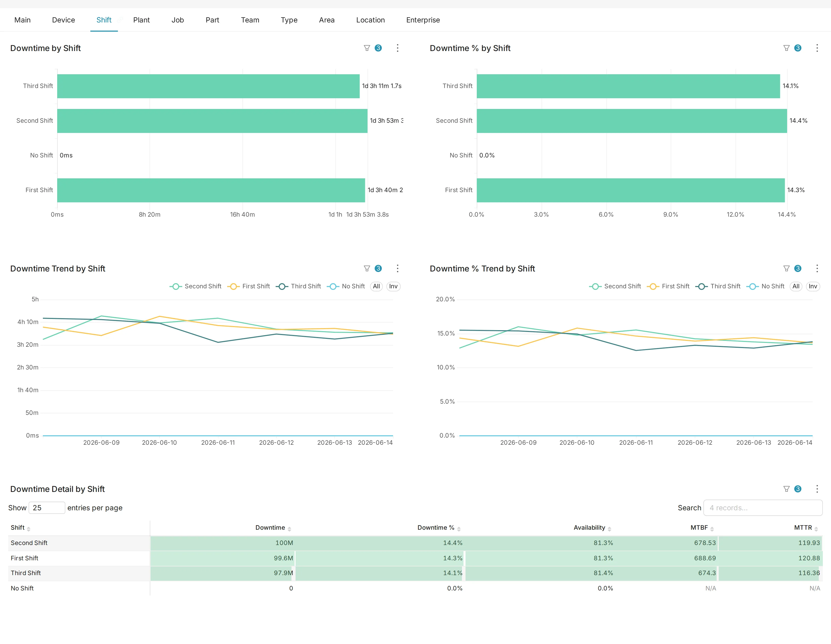Open the Plant tab
831x644 pixels.
pos(142,20)
